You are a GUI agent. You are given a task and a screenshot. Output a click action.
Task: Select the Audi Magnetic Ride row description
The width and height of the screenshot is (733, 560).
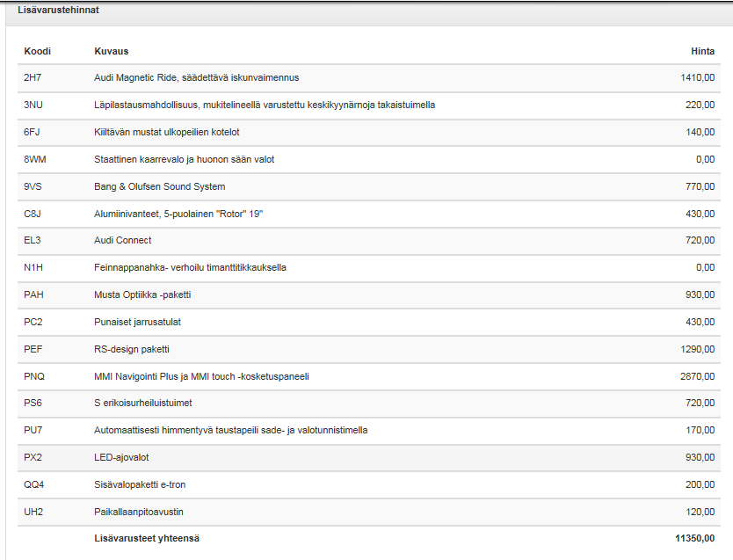196,77
